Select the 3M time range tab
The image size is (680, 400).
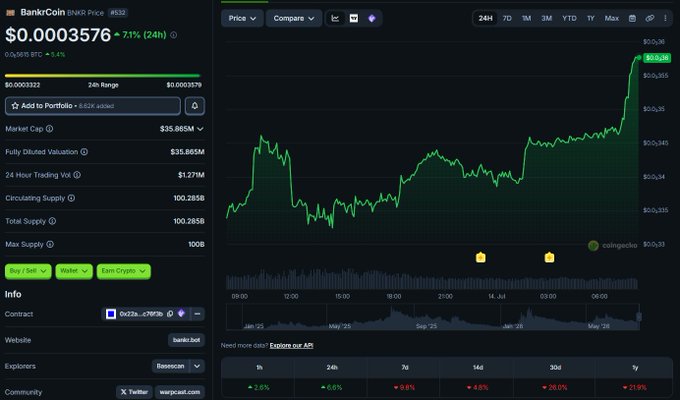tap(546, 18)
